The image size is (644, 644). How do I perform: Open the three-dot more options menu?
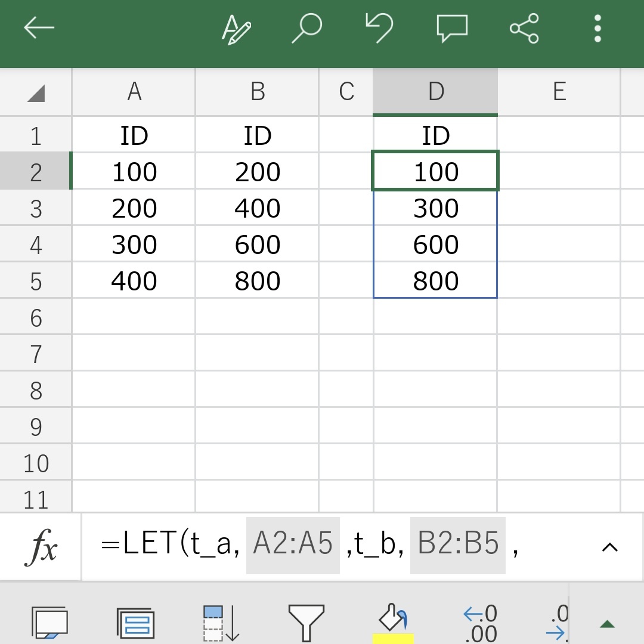click(597, 29)
